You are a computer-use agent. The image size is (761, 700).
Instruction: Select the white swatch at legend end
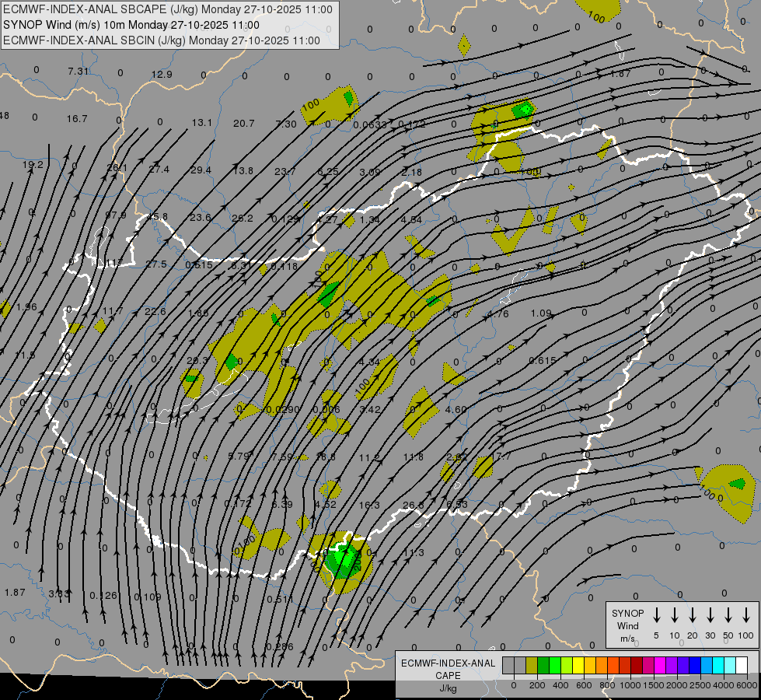[x=742, y=666]
